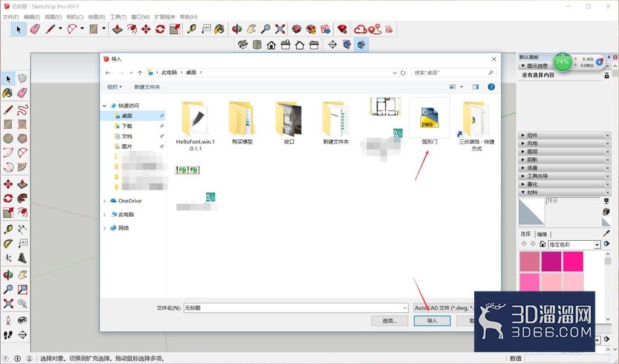Image resolution: width=619 pixels, height=364 pixels.
Task: Click the 选项... button
Action: coord(389,321)
